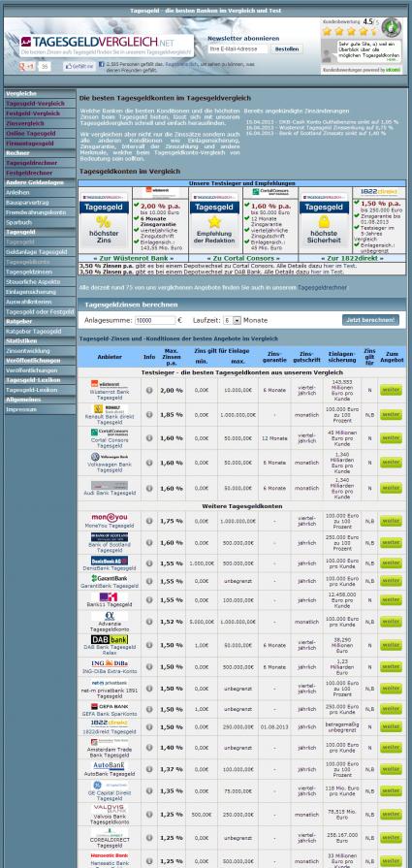This screenshot has height=868, width=412.
Task: Go to Online Tagesgeld in sidebar
Action: pos(30,134)
